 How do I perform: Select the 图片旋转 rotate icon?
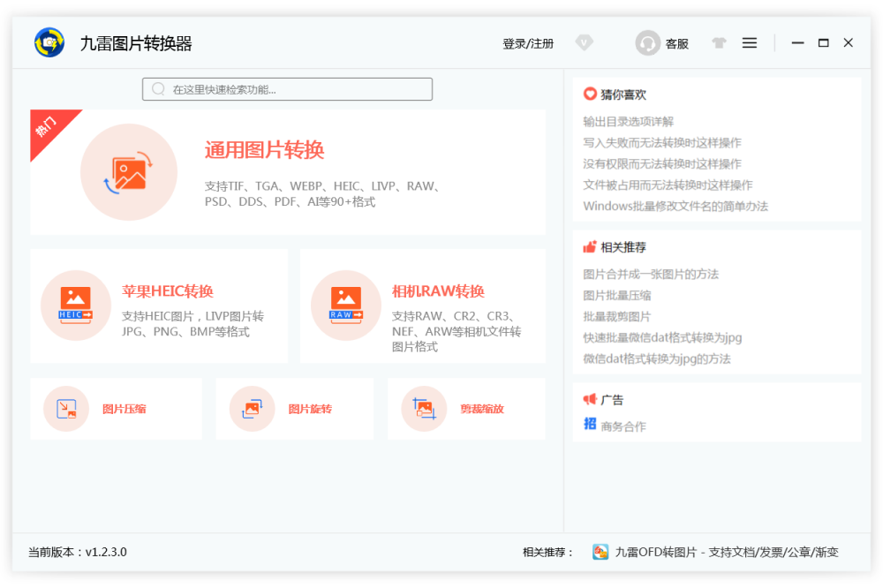tap(252, 409)
